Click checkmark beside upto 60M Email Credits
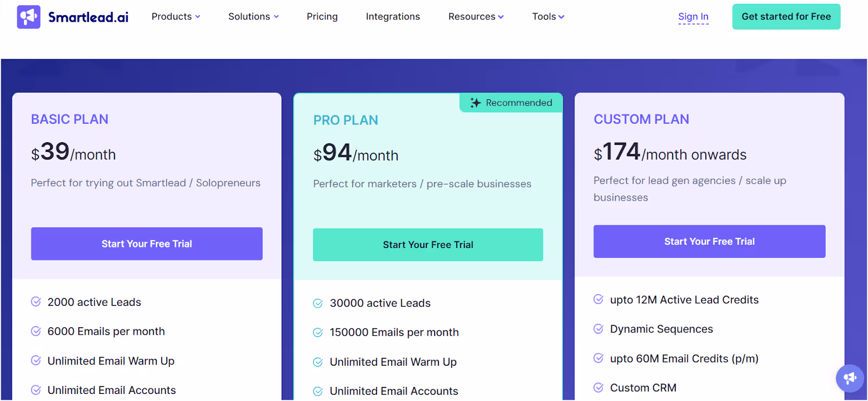868x401 pixels. 598,358
